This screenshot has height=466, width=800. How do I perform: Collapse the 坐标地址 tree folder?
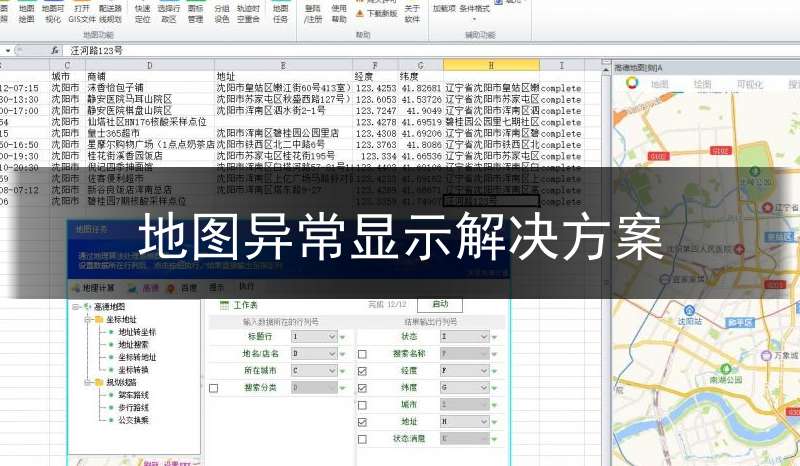88,319
